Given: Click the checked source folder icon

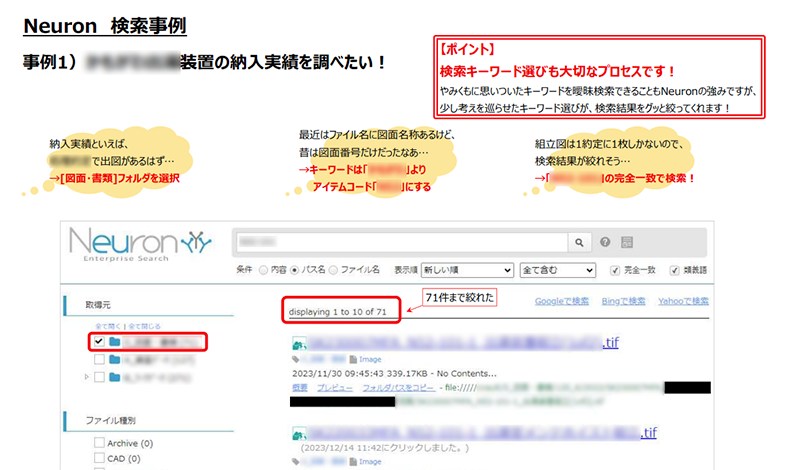Looking at the screenshot, I should tap(114, 341).
